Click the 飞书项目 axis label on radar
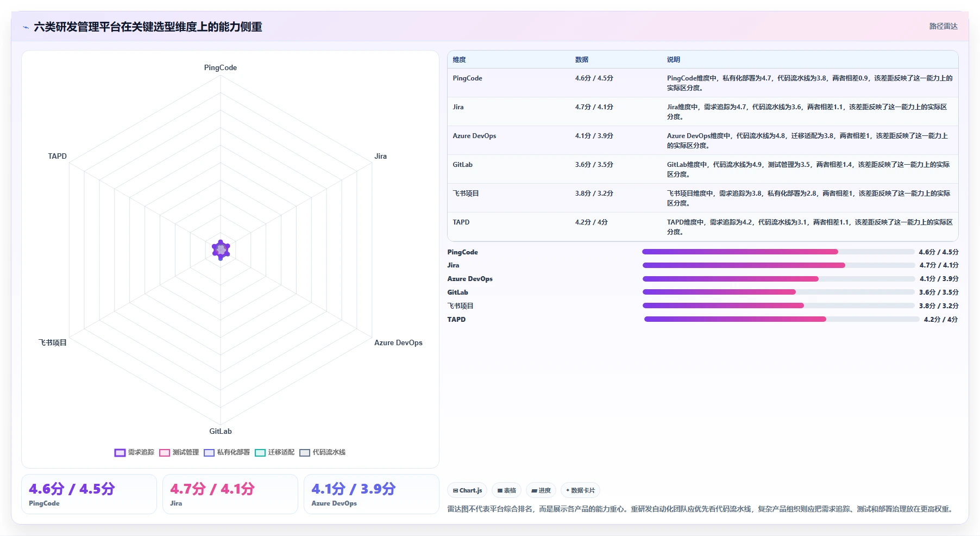The height and width of the screenshot is (536, 980). coord(53,343)
